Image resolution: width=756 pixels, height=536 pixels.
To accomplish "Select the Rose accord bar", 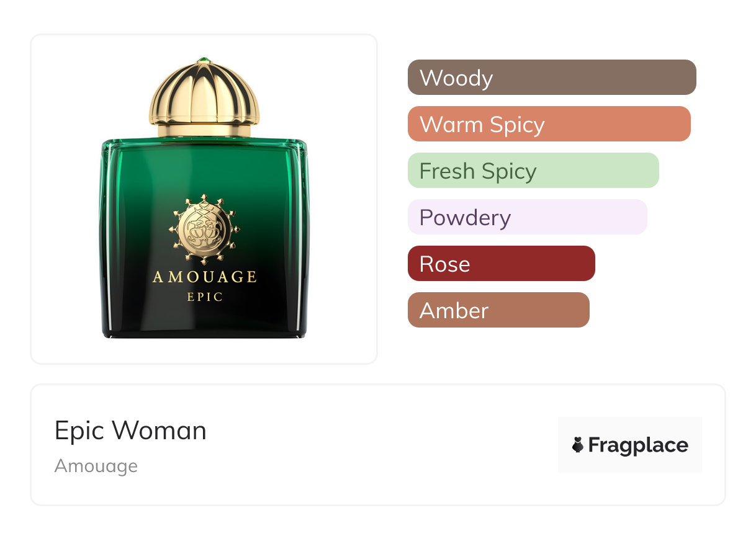I will 502,264.
